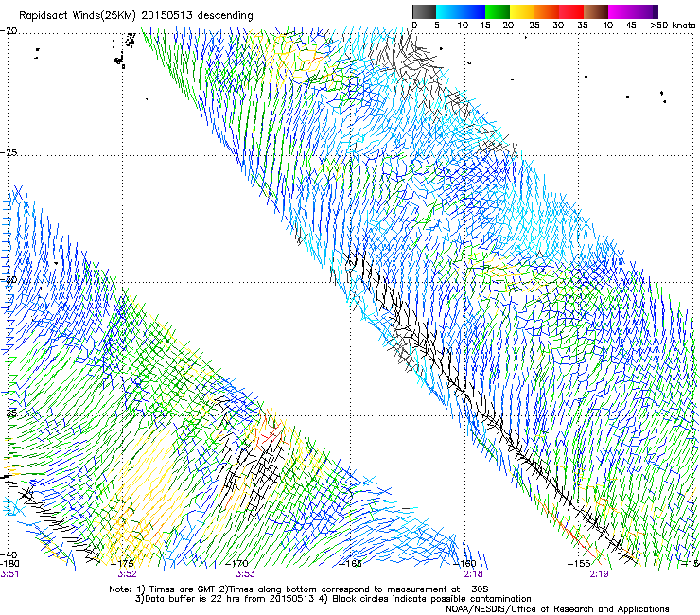The height and width of the screenshot is (615, 700).
Task: Click the 'Times are GMT' note line
Action: pyautogui.click(x=299, y=589)
